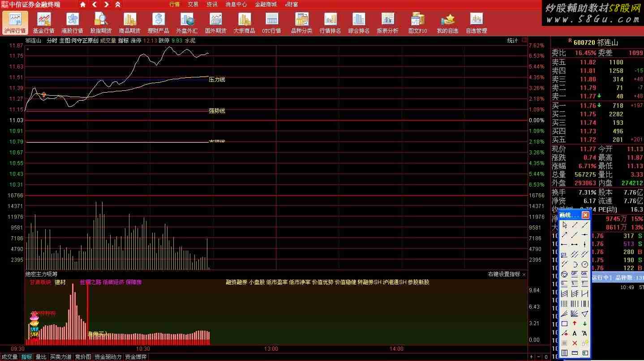Click 卖一 price 11.77
This screenshot has width=644, height=361.
pyautogui.click(x=587, y=96)
